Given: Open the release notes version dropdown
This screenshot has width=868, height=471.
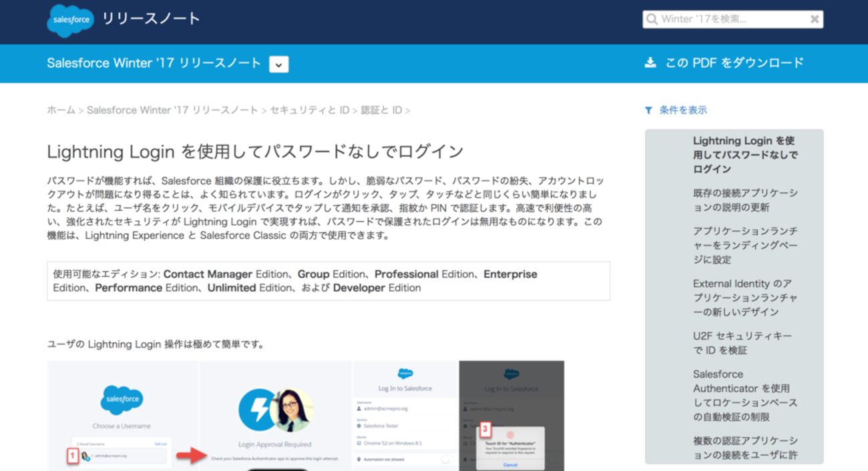Looking at the screenshot, I should pos(279,64).
